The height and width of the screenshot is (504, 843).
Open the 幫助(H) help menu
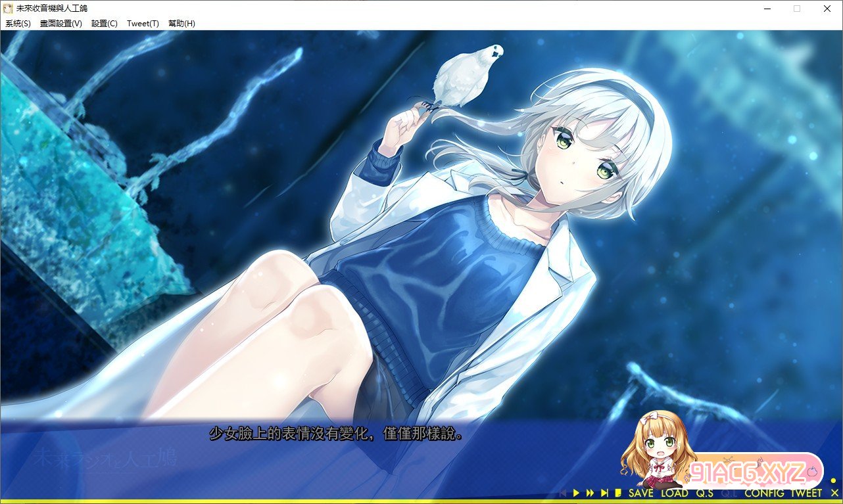coord(181,24)
